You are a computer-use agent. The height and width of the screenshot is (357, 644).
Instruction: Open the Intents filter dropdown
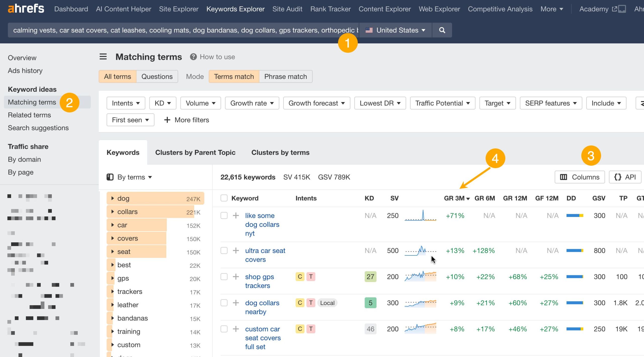[126, 103]
